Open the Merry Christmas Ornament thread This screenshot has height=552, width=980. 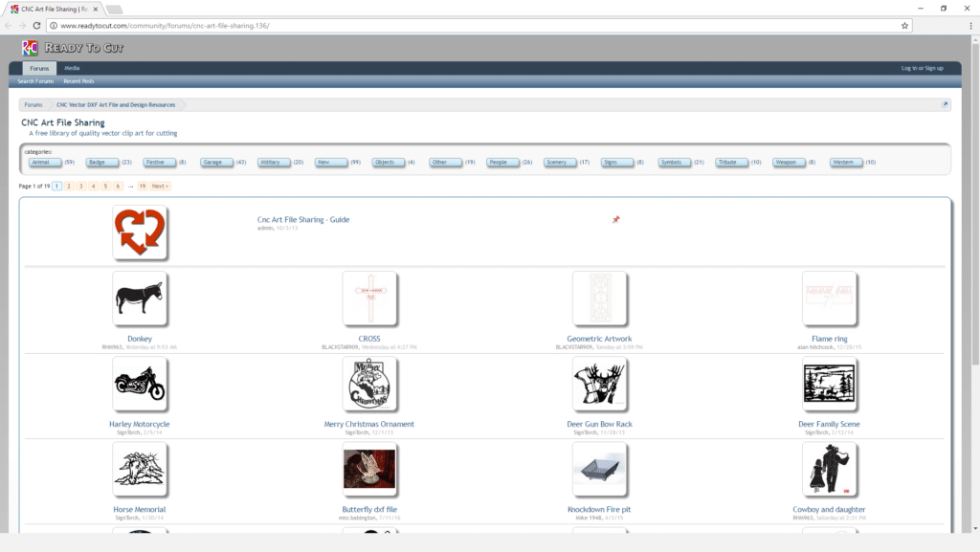pos(370,424)
